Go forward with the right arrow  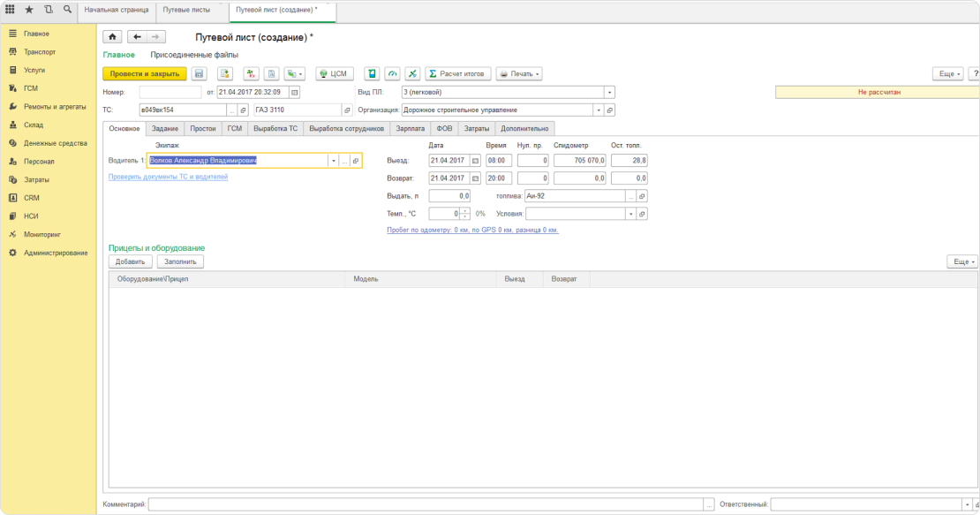155,37
